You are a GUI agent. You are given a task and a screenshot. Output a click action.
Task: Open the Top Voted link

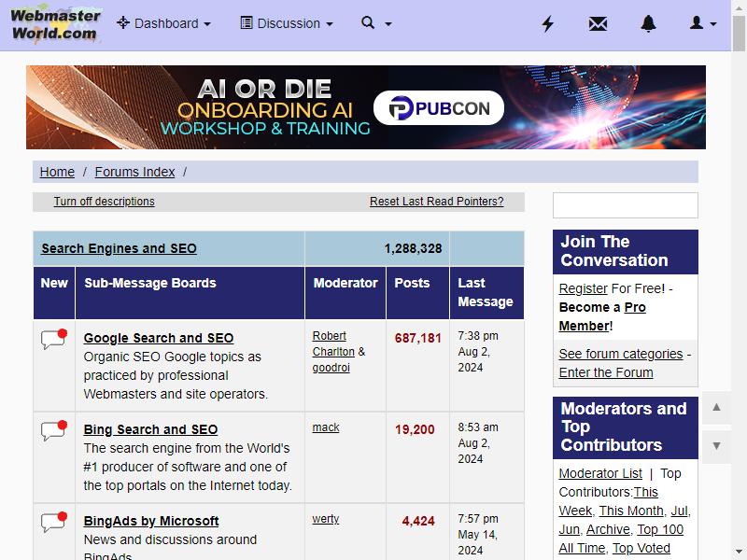(x=641, y=548)
